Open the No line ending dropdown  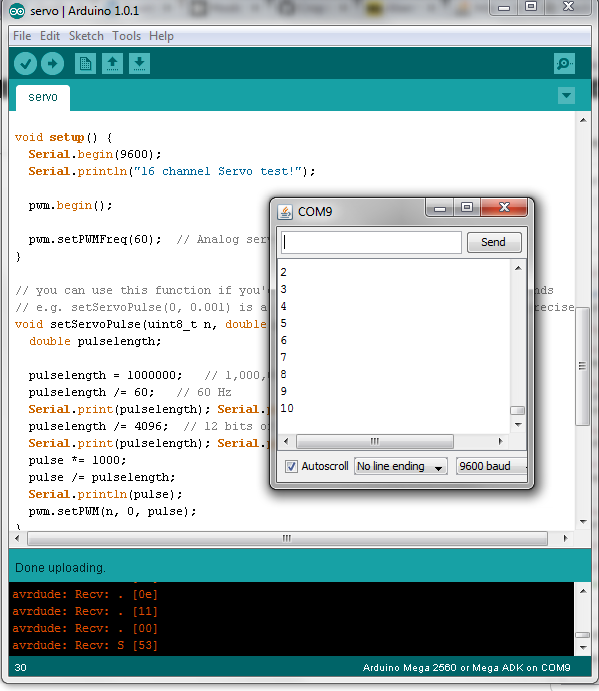click(401, 466)
